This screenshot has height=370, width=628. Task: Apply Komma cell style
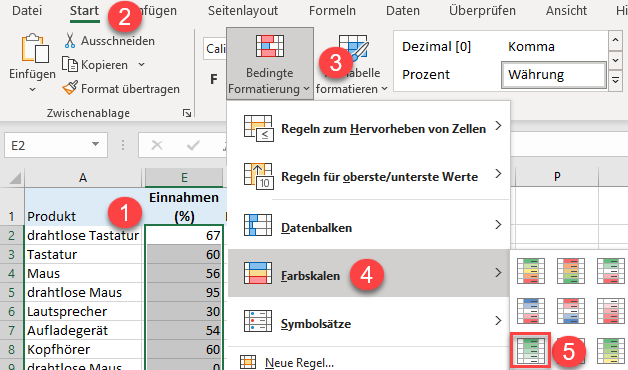click(x=531, y=47)
